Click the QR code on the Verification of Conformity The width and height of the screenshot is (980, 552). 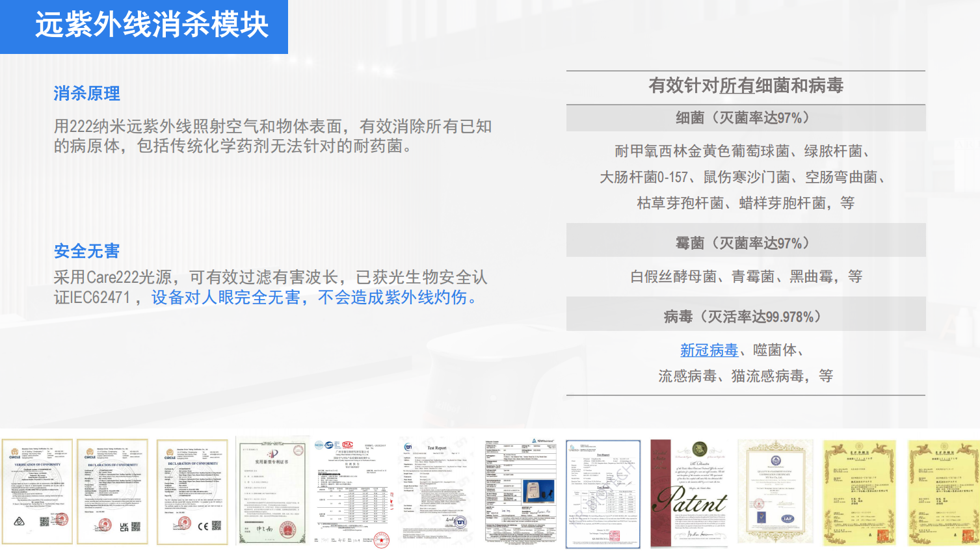44,520
